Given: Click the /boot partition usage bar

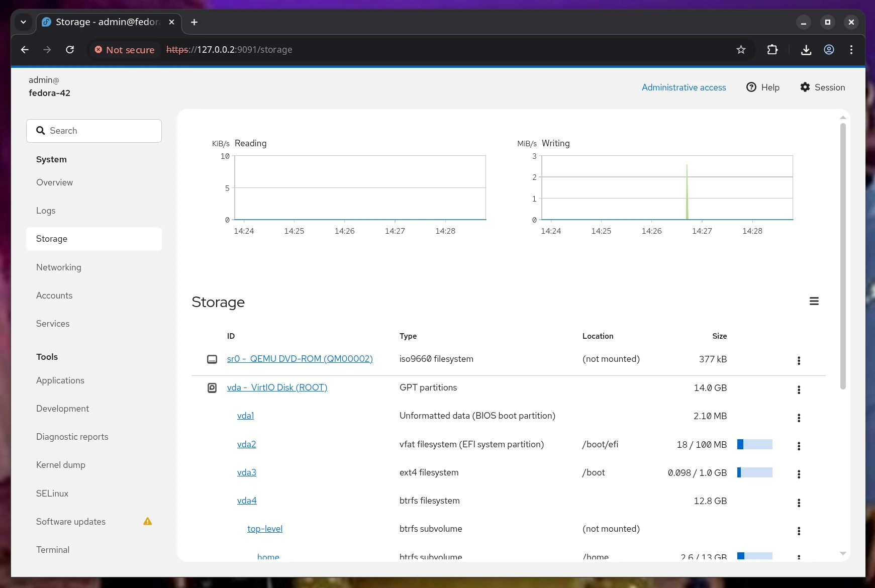Looking at the screenshot, I should click(x=754, y=472).
